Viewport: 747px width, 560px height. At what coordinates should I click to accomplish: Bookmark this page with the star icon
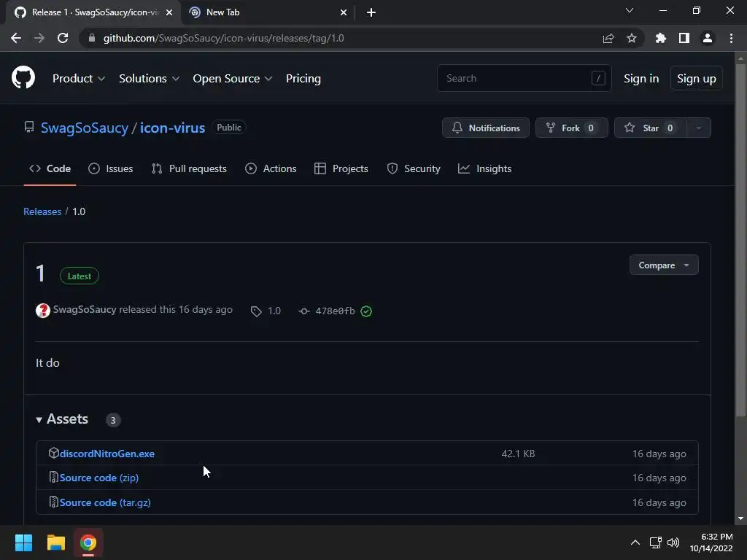[632, 38]
